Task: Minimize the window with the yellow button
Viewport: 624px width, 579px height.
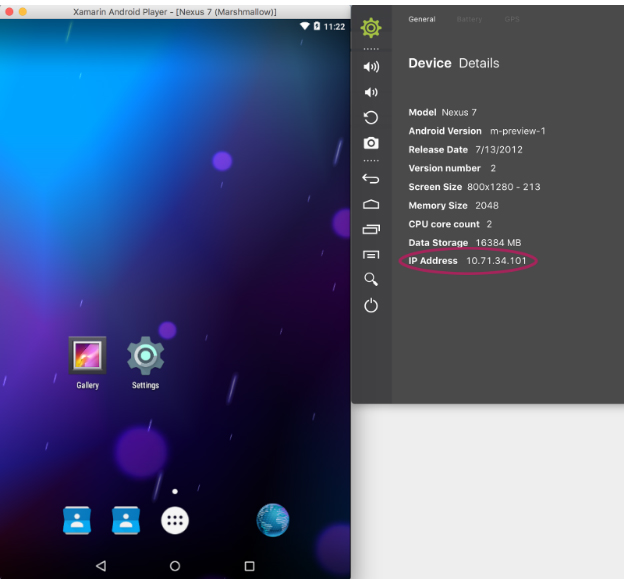Action: [x=23, y=12]
